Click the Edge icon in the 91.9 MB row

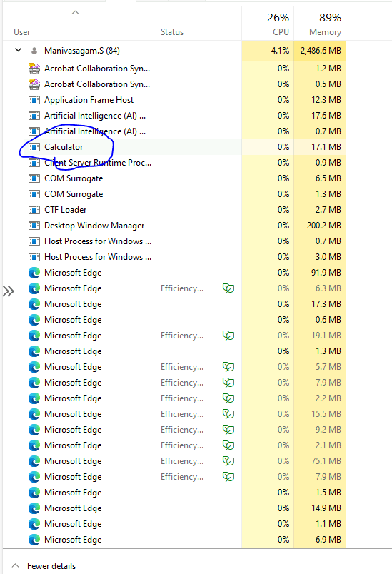(34, 273)
